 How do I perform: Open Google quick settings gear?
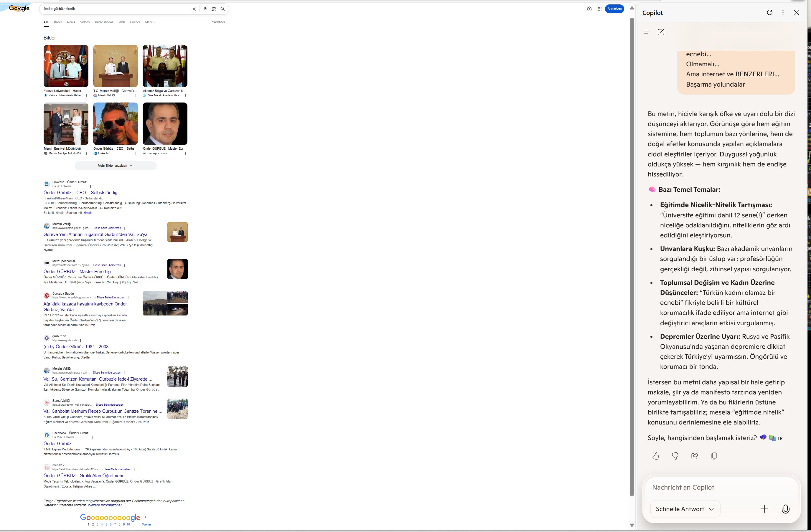(589, 9)
